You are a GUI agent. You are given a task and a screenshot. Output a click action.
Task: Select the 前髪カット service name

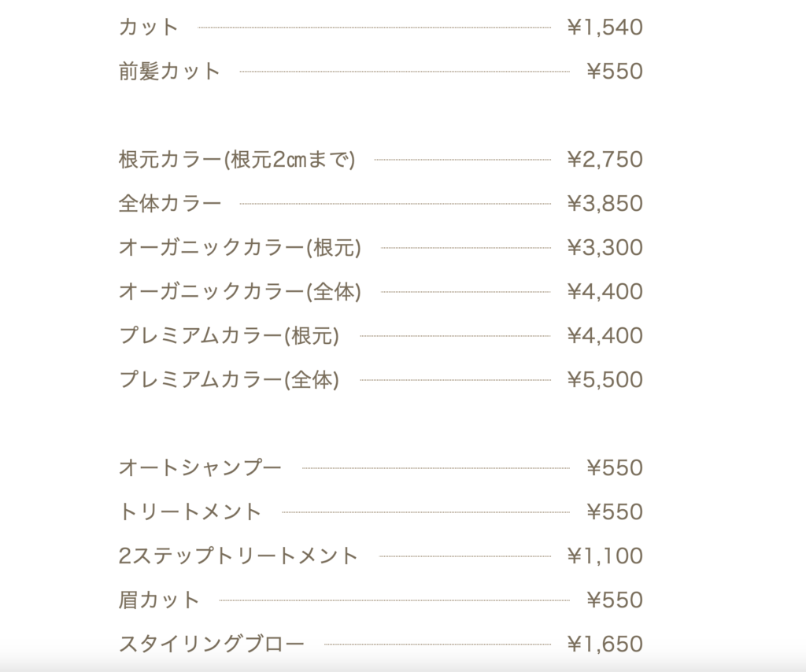169,72
